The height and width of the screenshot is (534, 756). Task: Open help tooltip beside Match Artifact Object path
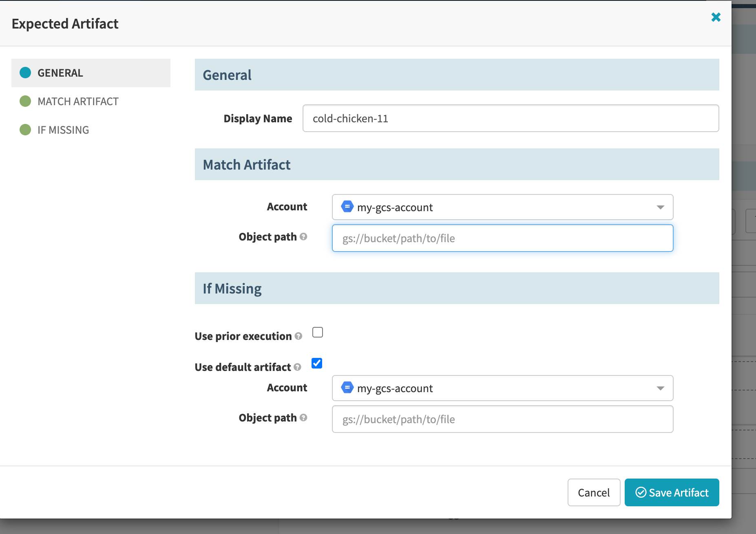(303, 237)
